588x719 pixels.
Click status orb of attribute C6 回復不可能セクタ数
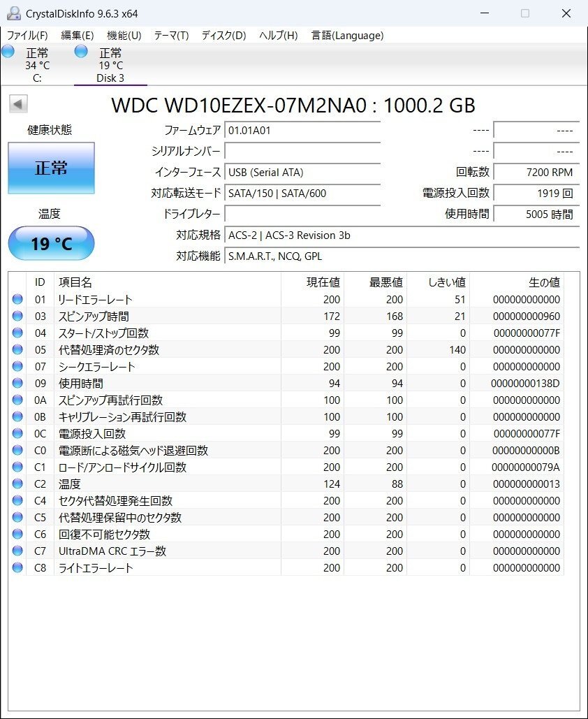17,535
